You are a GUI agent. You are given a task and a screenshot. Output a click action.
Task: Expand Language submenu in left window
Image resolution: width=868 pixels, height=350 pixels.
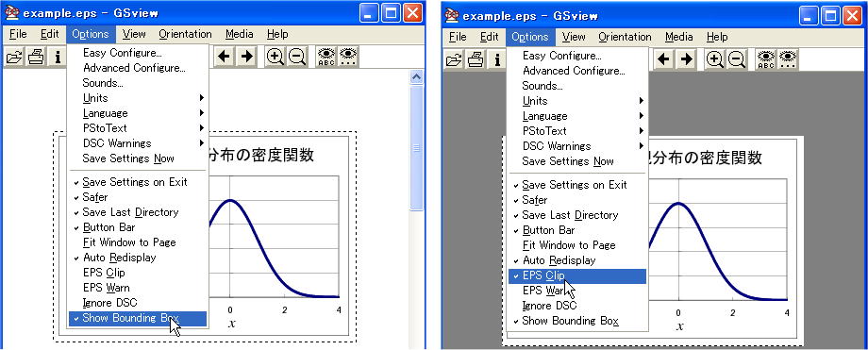click(138, 113)
